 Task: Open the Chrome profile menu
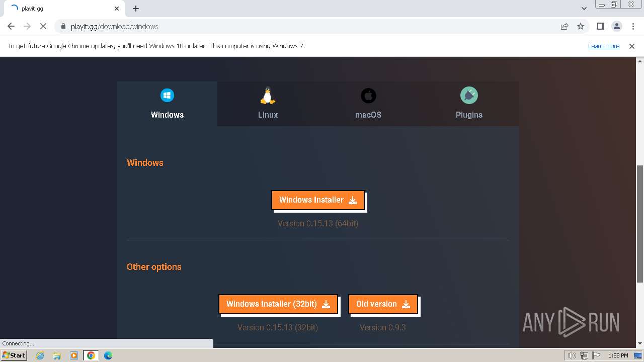click(616, 27)
